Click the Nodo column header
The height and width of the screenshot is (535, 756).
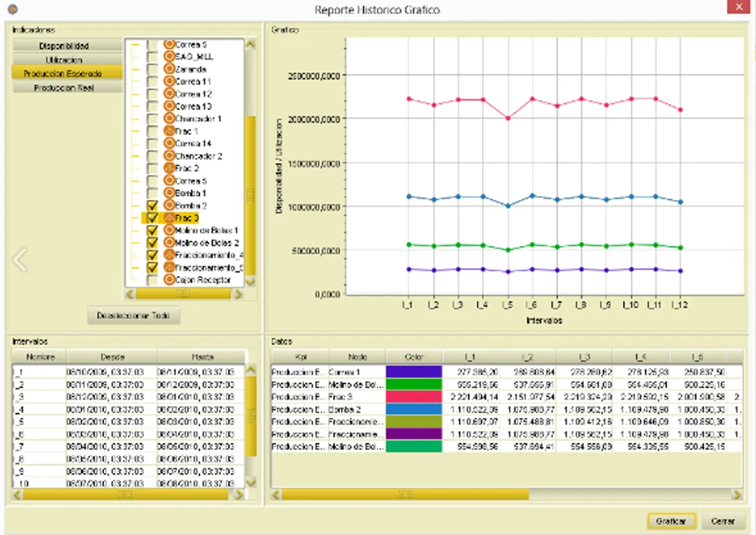[x=357, y=357]
